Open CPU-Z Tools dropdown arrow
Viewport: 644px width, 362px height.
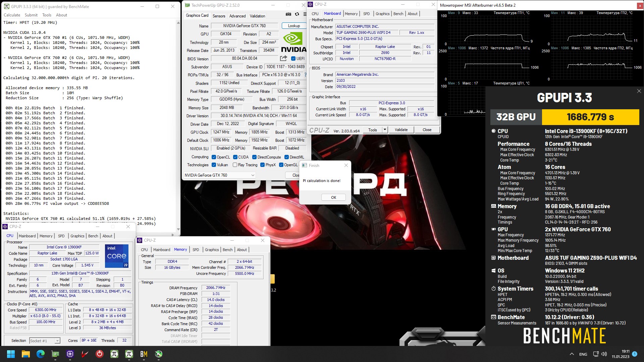(x=385, y=130)
